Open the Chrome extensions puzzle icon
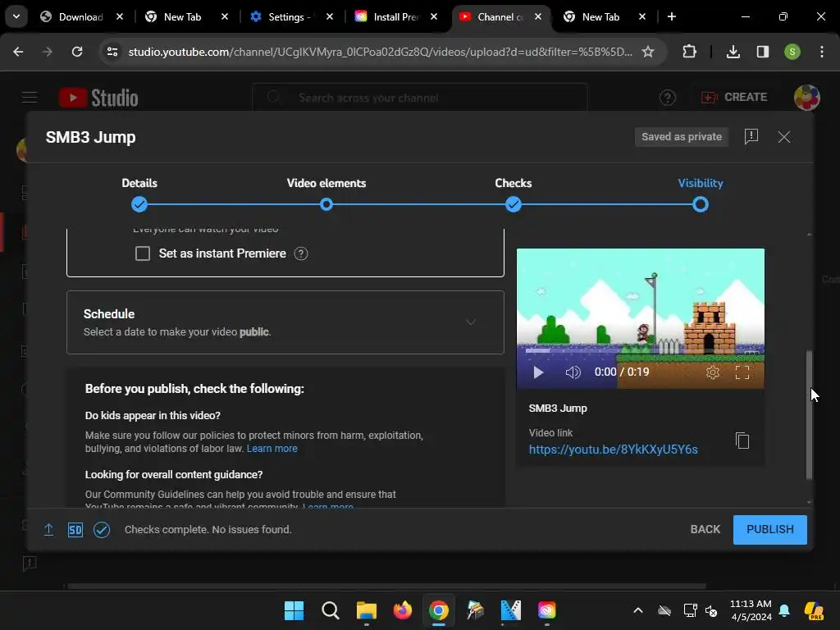Viewport: 840px width, 630px height. click(x=689, y=52)
